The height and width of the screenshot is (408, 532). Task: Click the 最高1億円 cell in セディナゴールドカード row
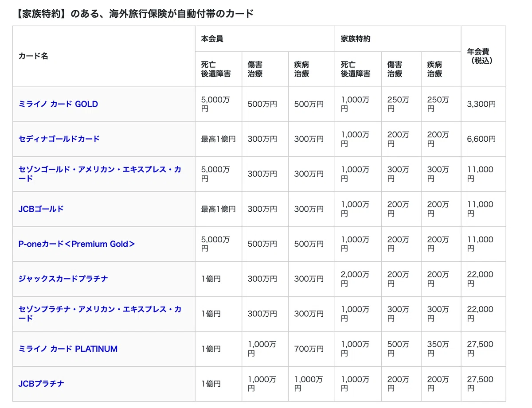point(219,139)
